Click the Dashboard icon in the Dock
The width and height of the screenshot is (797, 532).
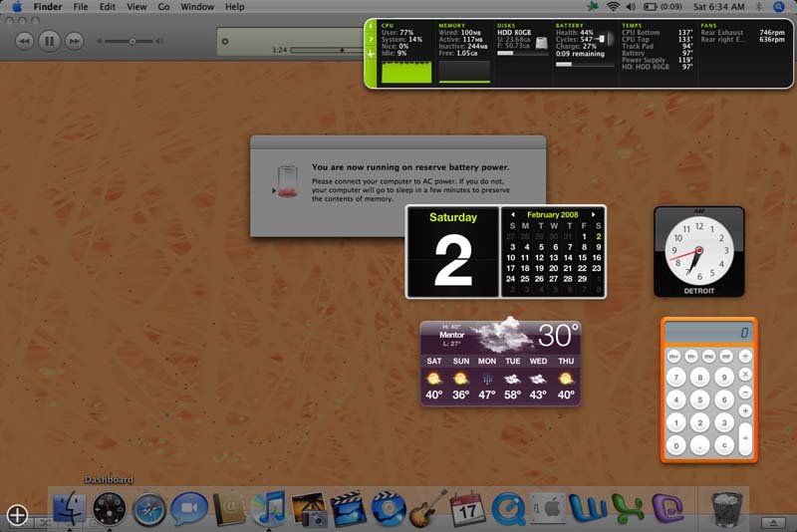point(109,509)
